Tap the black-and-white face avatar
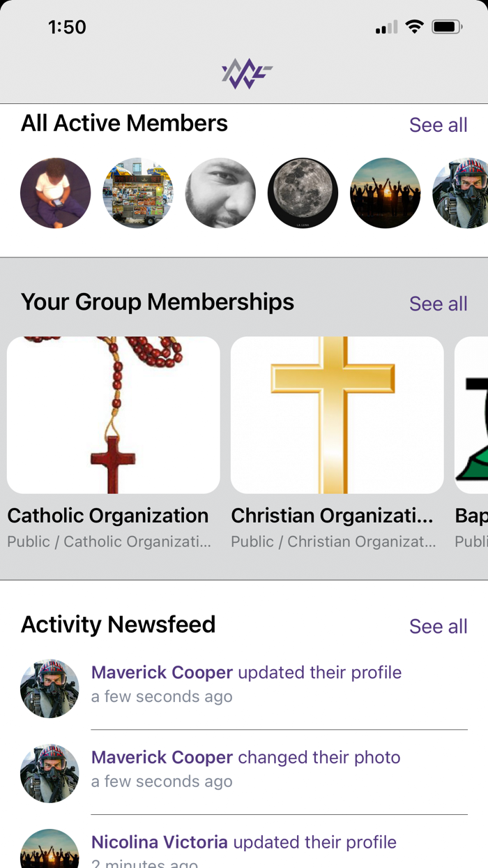Viewport: 488px width, 868px height. (220, 193)
